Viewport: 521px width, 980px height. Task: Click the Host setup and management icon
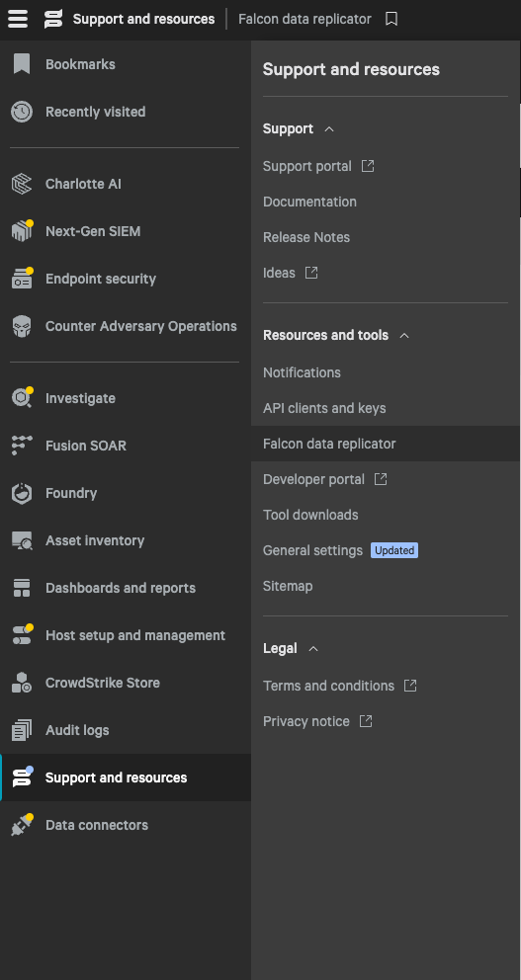point(22,635)
